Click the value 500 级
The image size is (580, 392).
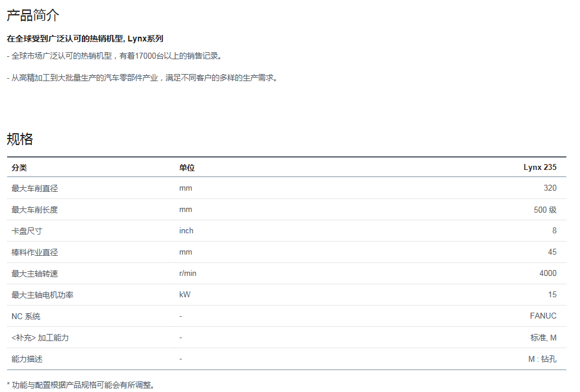tap(545, 210)
